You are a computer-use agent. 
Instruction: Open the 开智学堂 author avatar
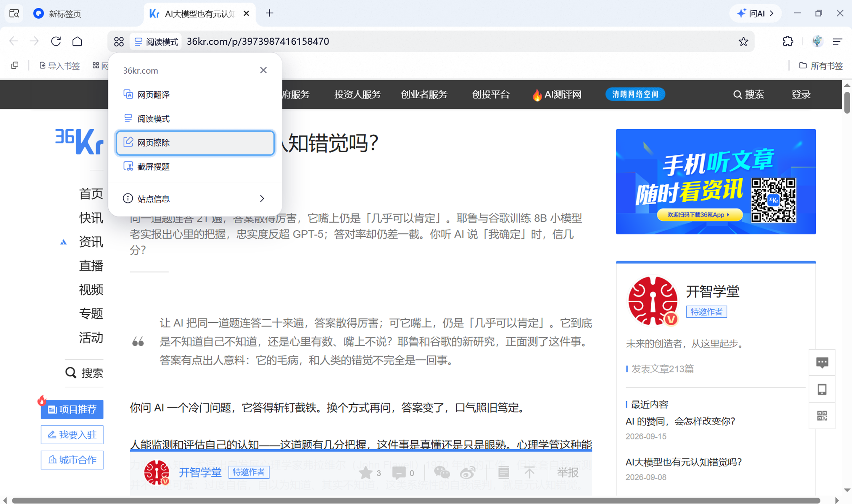coord(653,301)
